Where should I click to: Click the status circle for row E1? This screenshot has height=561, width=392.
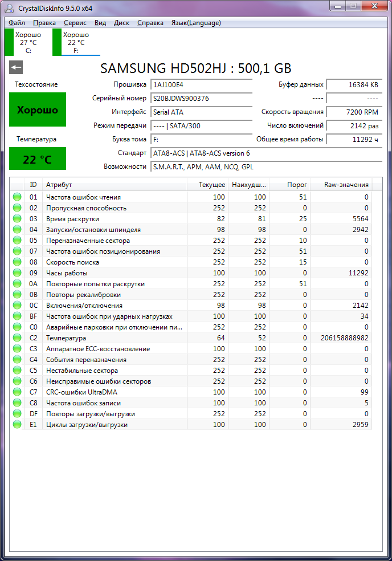coord(17,424)
